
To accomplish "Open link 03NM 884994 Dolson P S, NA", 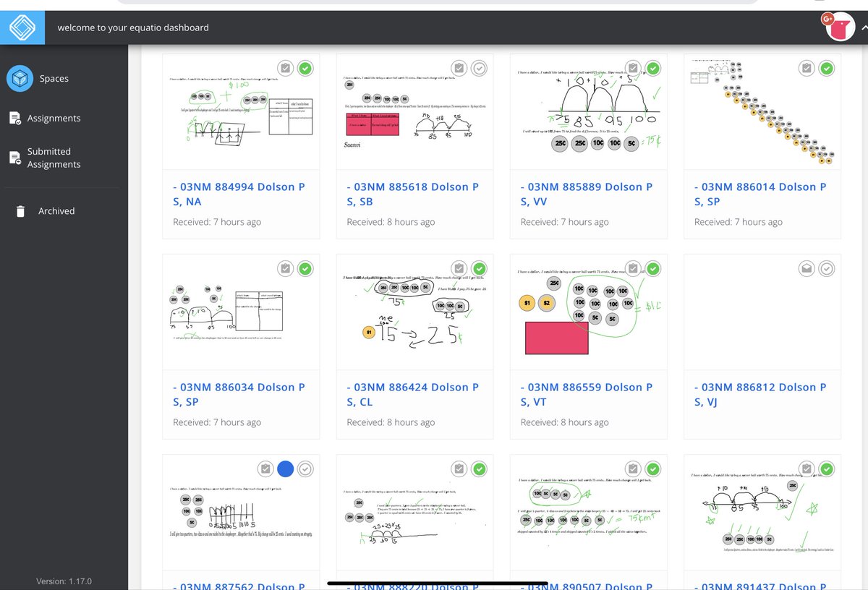I will click(239, 194).
